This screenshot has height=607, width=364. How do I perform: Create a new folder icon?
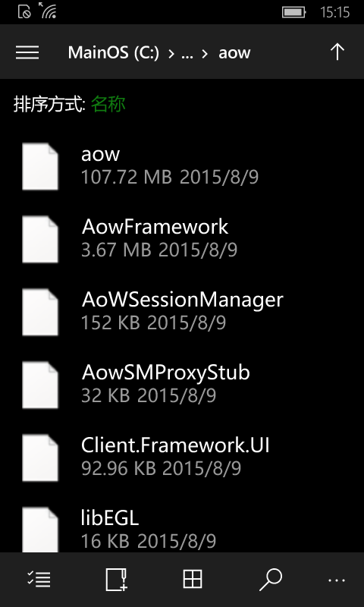[117, 580]
